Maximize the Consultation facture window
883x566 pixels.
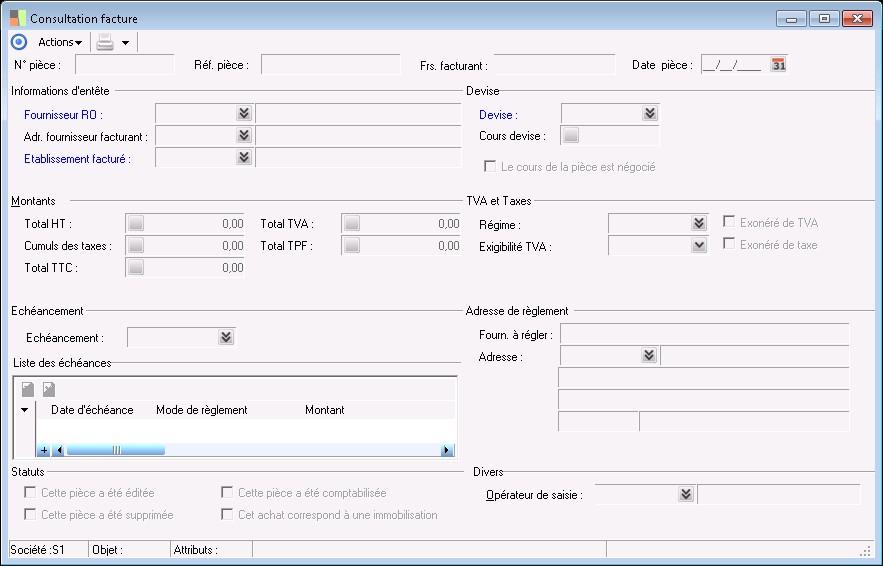[824, 19]
